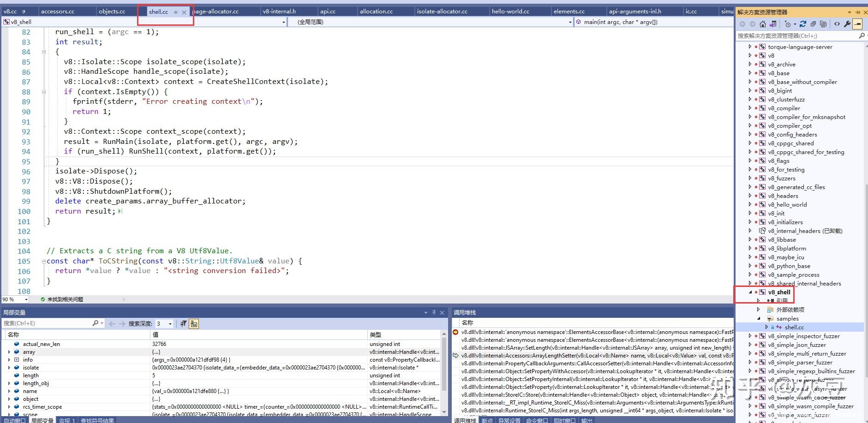Open the search depth dropdown
868x423 pixels.
[x=170, y=324]
